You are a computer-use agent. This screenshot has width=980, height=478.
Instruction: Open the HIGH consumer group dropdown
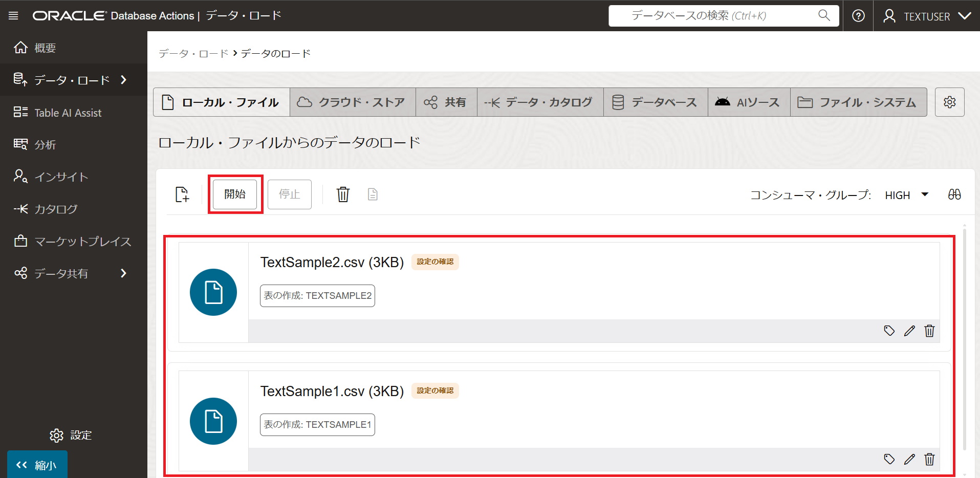[907, 195]
